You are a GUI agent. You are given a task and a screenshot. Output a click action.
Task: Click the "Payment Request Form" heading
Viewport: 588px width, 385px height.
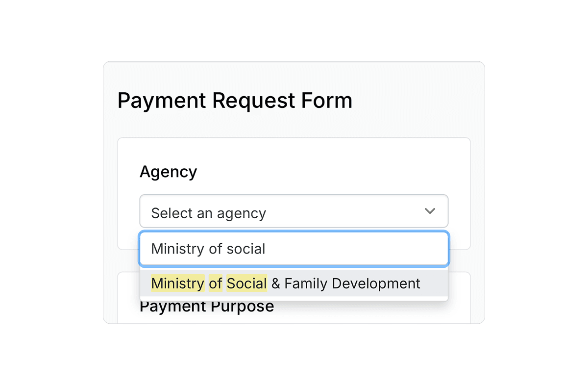pos(235,101)
